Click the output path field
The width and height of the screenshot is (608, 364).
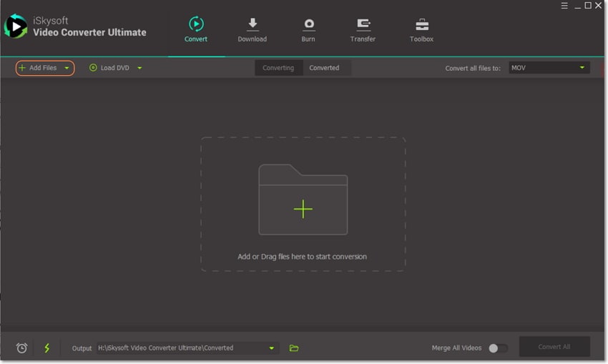tap(187, 348)
